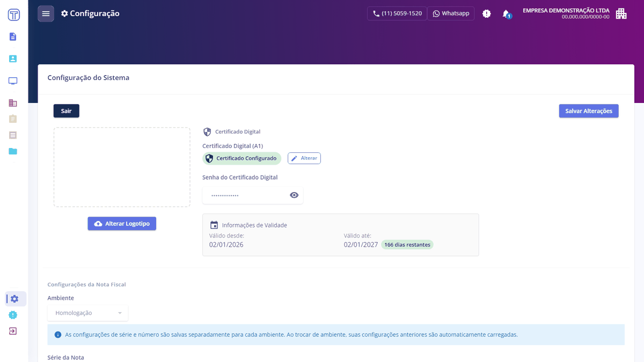Click the Válido até date 02/01/2027
Viewport: 644px width, 362px height.
click(361, 245)
